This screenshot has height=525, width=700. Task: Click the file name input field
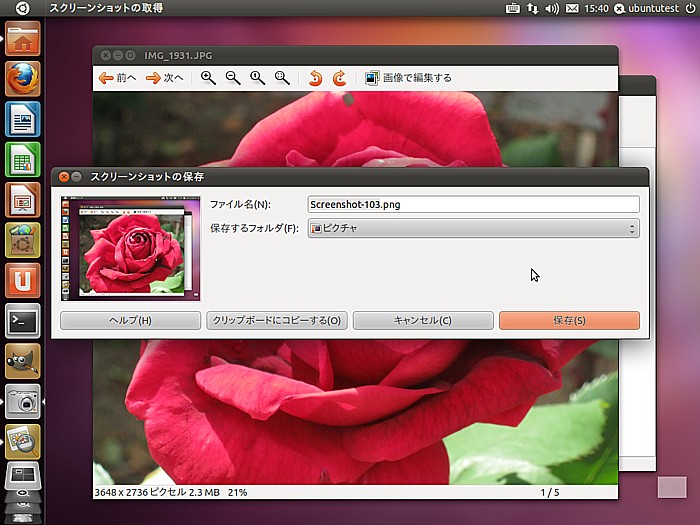[x=474, y=204]
